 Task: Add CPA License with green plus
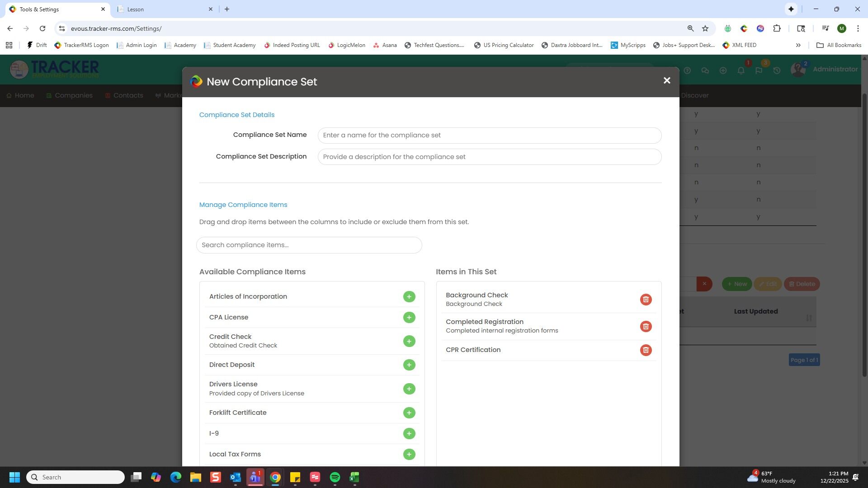coord(409,318)
